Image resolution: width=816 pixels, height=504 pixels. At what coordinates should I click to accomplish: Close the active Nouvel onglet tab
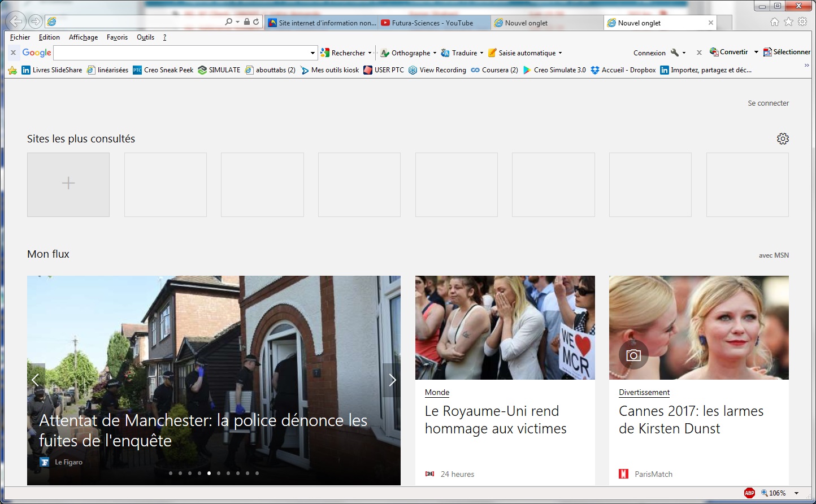click(711, 23)
